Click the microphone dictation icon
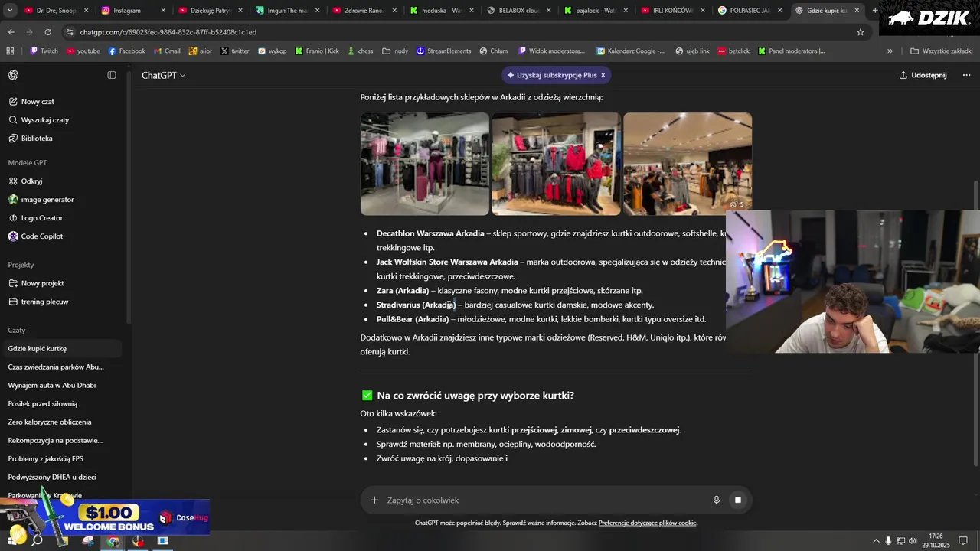This screenshot has width=980, height=551. point(717,500)
